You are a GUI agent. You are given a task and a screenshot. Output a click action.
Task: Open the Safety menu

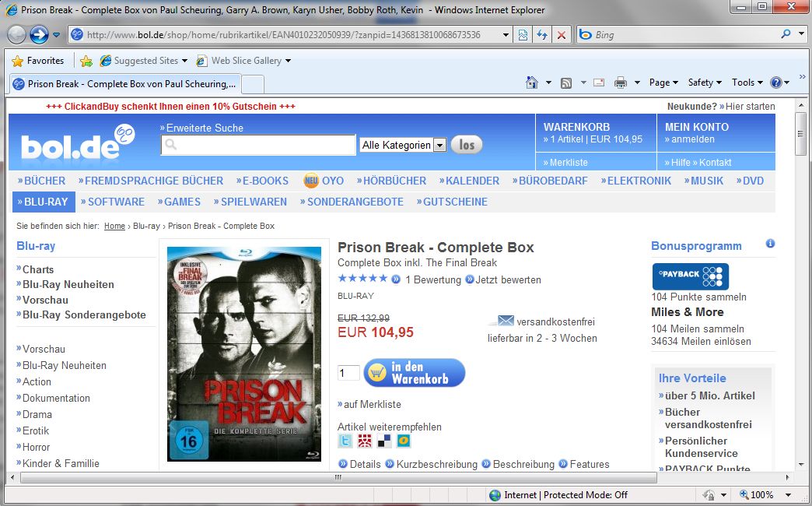point(705,83)
